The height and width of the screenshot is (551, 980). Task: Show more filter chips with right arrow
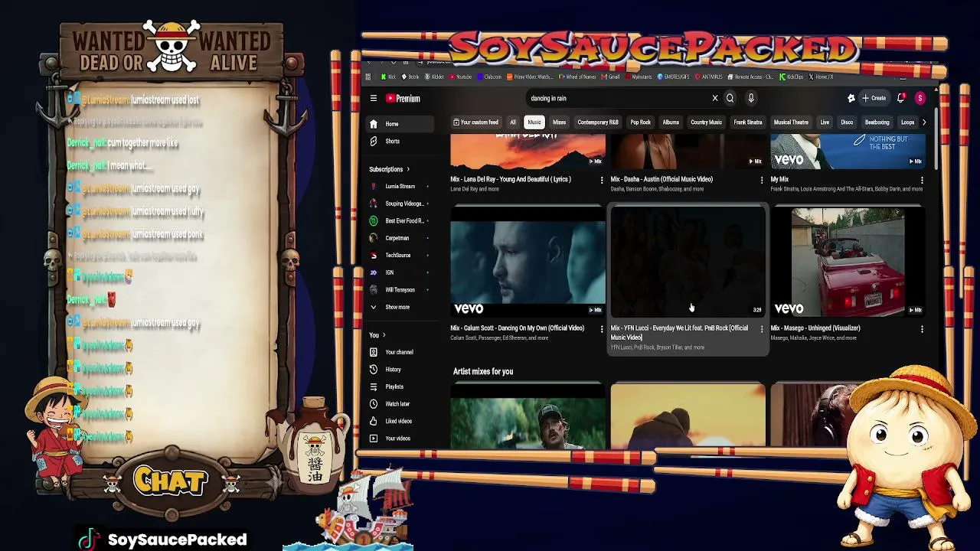[x=924, y=122]
